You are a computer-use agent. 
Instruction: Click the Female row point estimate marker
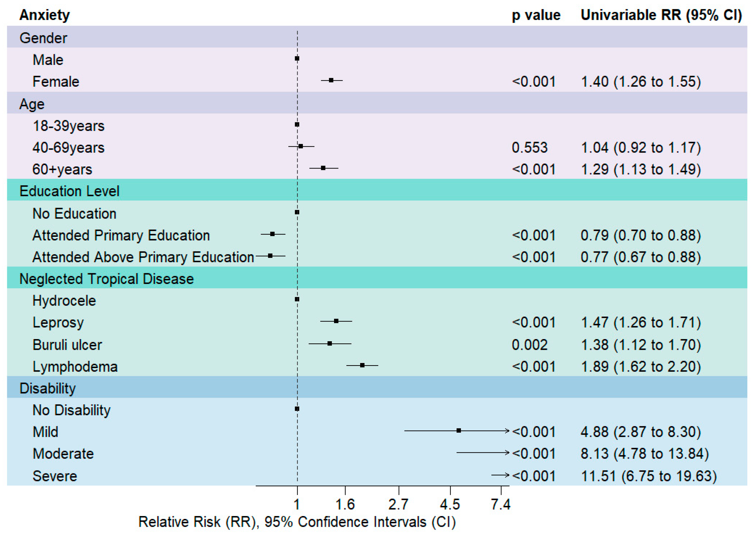point(331,80)
